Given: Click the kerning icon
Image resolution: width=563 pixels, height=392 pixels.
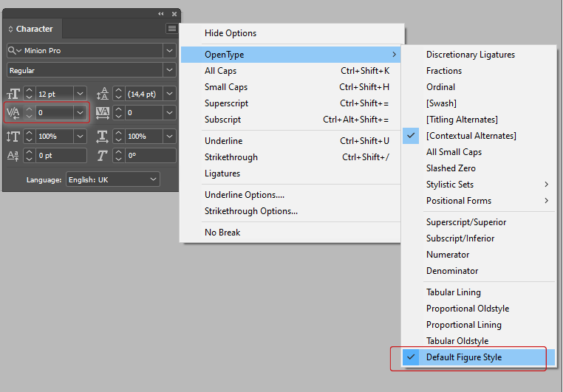Looking at the screenshot, I should (x=13, y=113).
